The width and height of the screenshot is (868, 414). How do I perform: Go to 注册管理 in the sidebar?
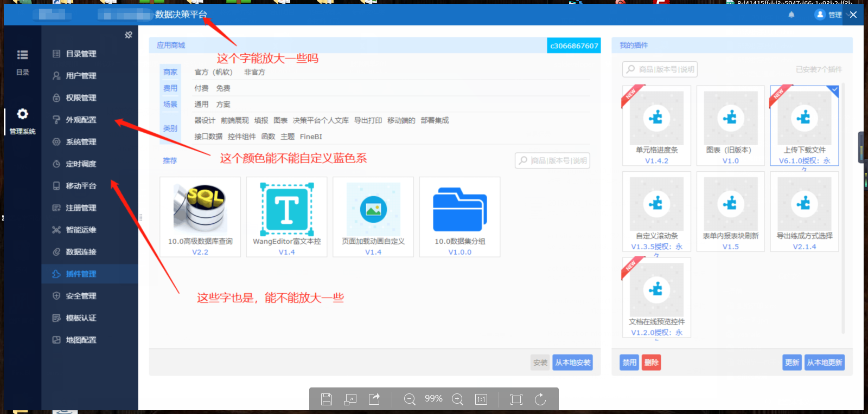click(x=90, y=208)
